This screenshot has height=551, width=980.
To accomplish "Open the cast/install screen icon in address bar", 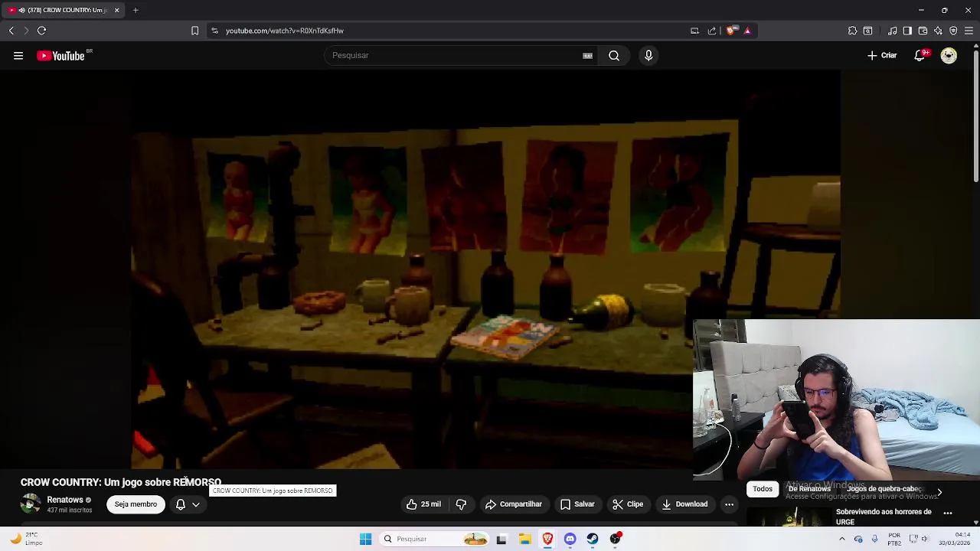I will tap(694, 31).
